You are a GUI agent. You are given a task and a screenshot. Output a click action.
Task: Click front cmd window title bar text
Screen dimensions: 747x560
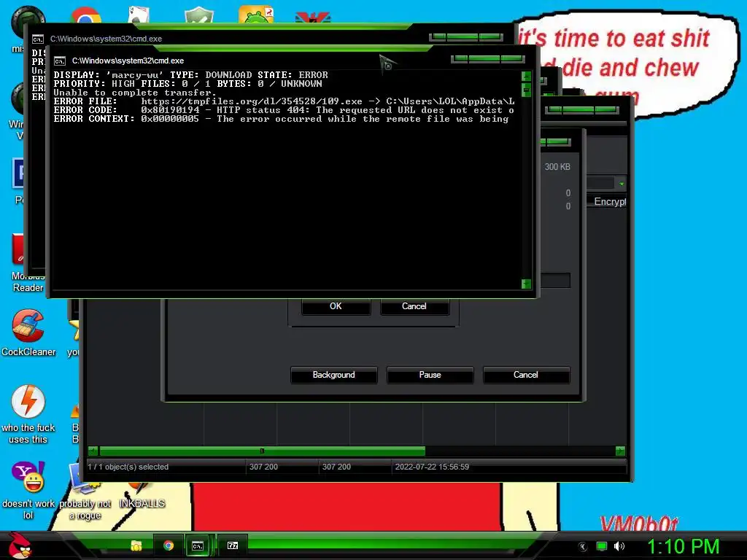pyautogui.click(x=128, y=61)
